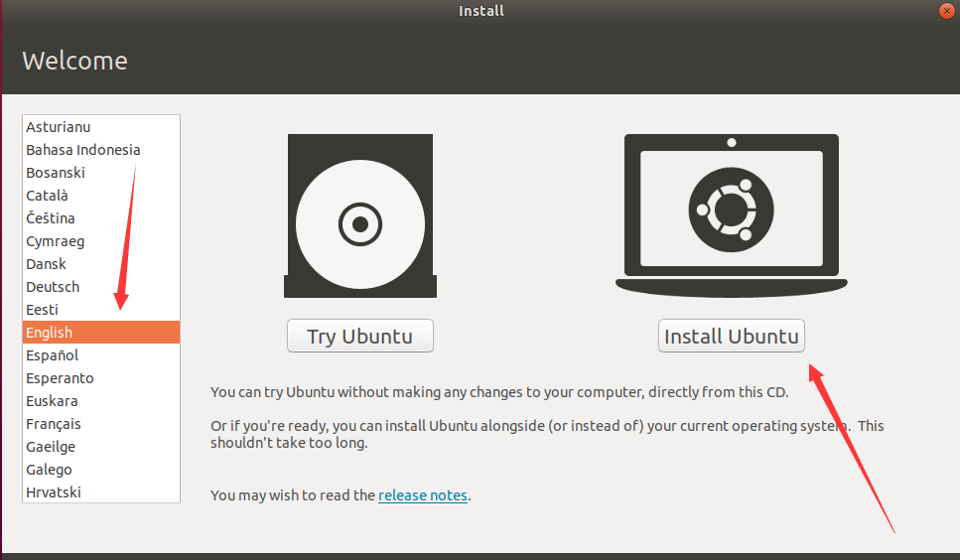The width and height of the screenshot is (960, 560).
Task: Choose Gaeilge language
Action: [101, 447]
